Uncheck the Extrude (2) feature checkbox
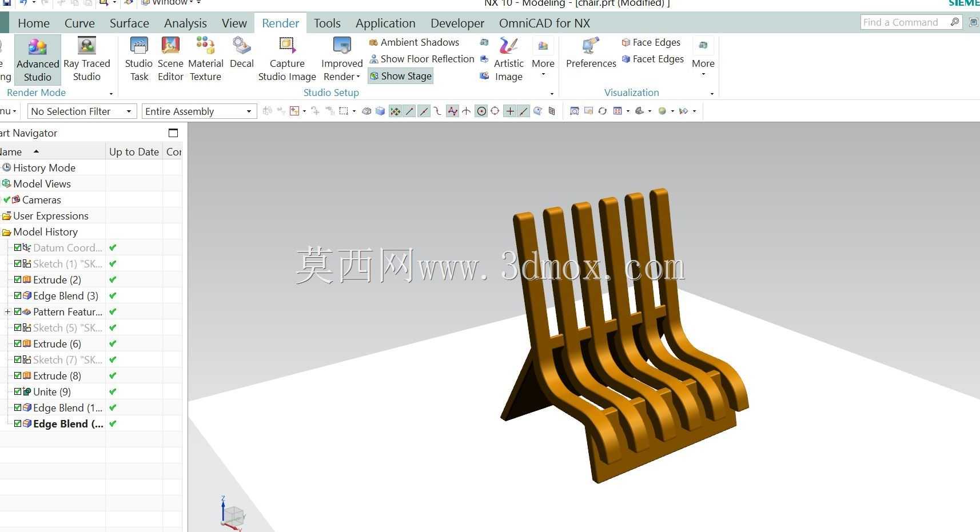The height and width of the screenshot is (532, 980). [x=18, y=279]
